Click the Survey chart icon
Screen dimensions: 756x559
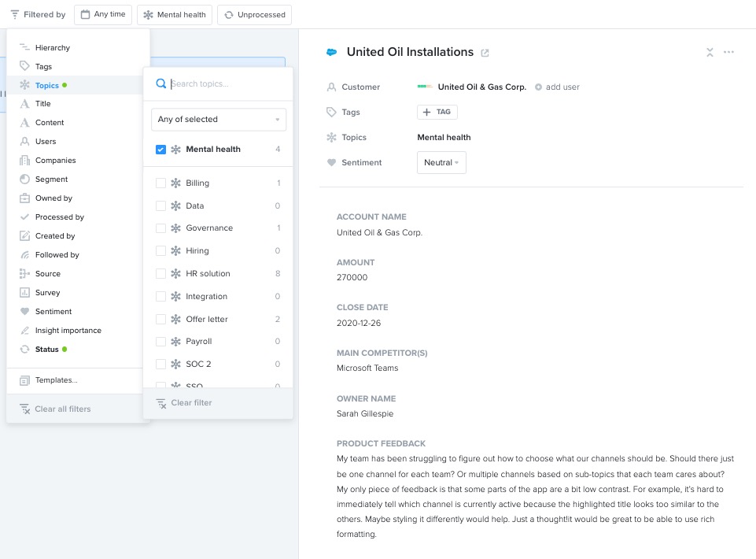tap(24, 293)
